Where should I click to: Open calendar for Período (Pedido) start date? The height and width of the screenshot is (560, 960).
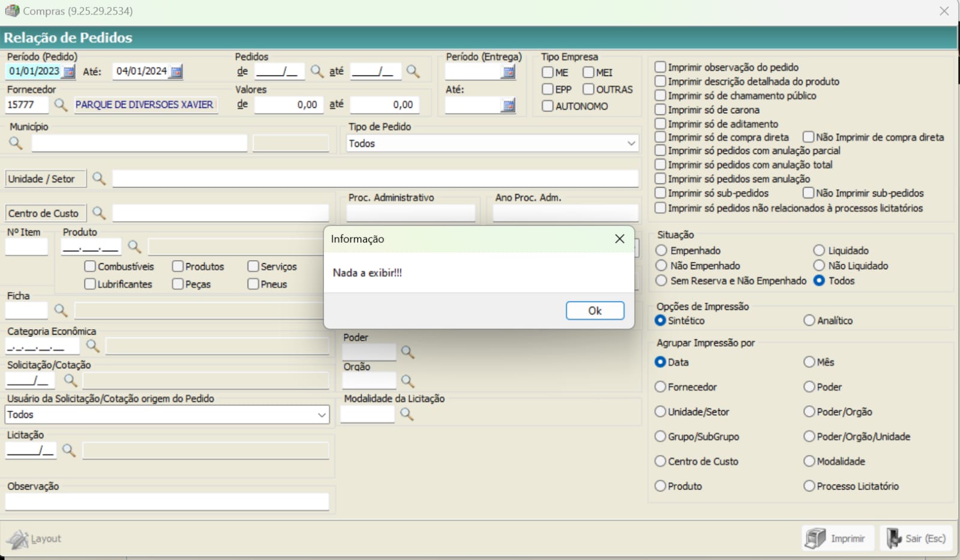point(70,72)
